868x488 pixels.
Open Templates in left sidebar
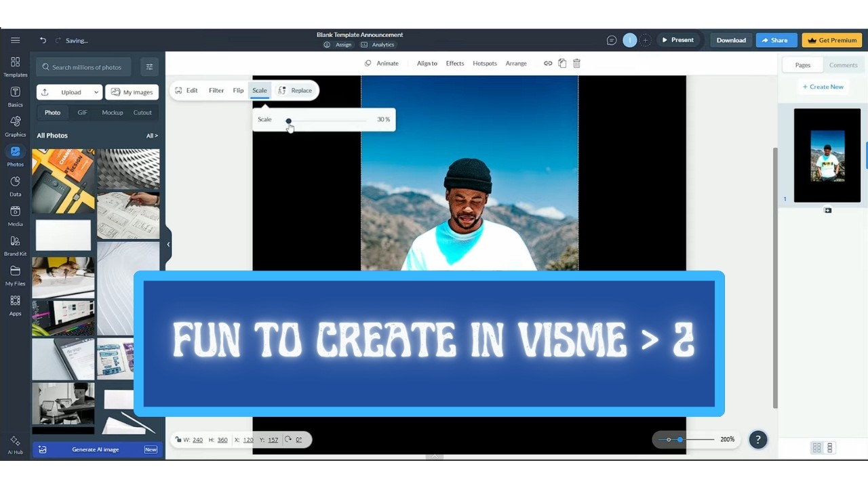15,66
